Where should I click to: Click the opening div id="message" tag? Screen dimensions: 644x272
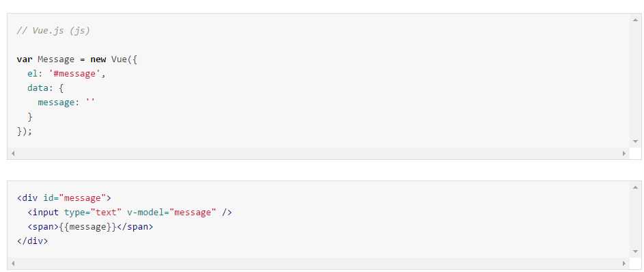(x=64, y=198)
